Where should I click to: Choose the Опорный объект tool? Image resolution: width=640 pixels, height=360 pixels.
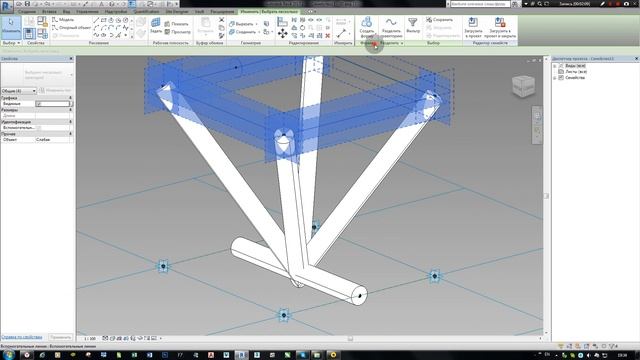pos(71,27)
